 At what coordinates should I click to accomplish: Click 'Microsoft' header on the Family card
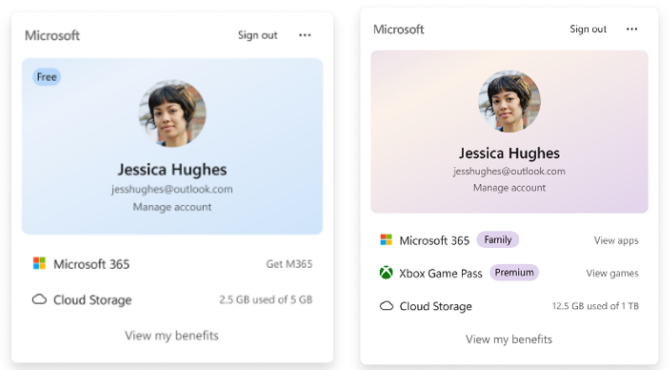coord(398,29)
